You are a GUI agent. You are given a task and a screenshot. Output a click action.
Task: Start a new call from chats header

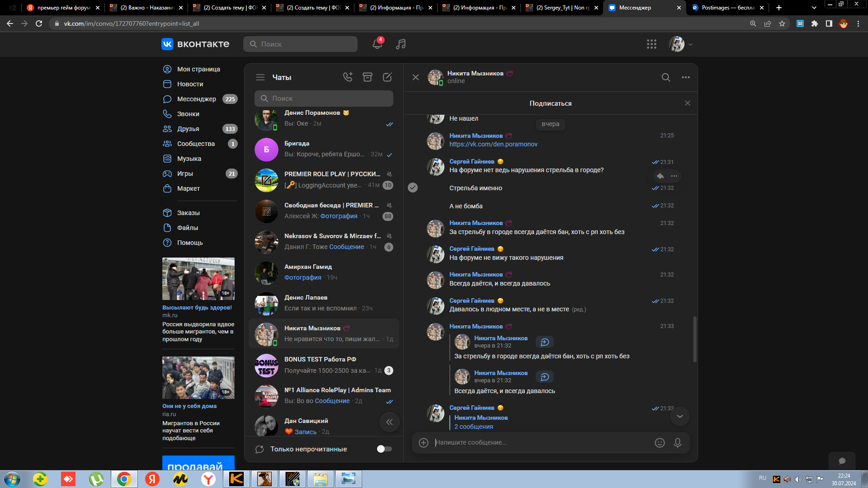coord(347,77)
